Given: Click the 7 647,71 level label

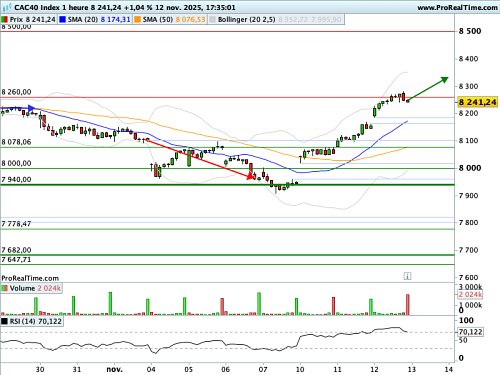Looking at the screenshot, I should (16, 259).
